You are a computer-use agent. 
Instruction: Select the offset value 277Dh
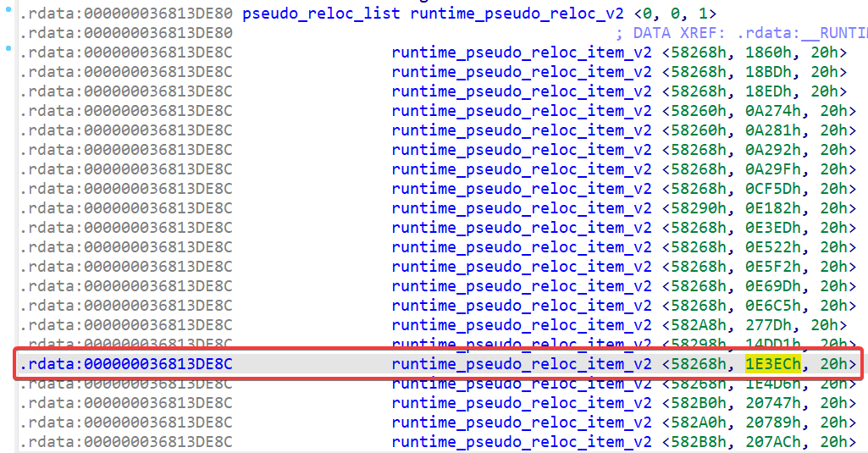click(768, 325)
